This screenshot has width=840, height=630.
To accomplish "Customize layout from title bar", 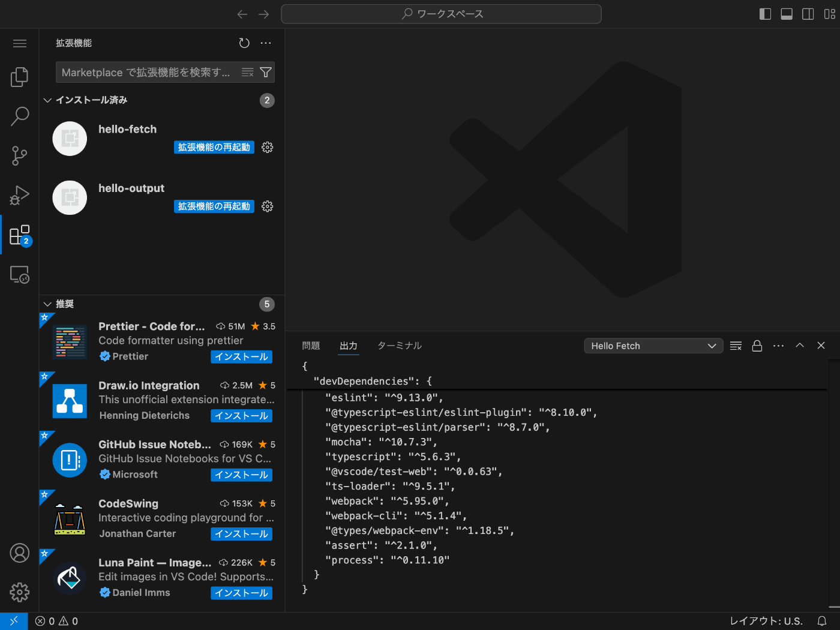I will pyautogui.click(x=830, y=14).
